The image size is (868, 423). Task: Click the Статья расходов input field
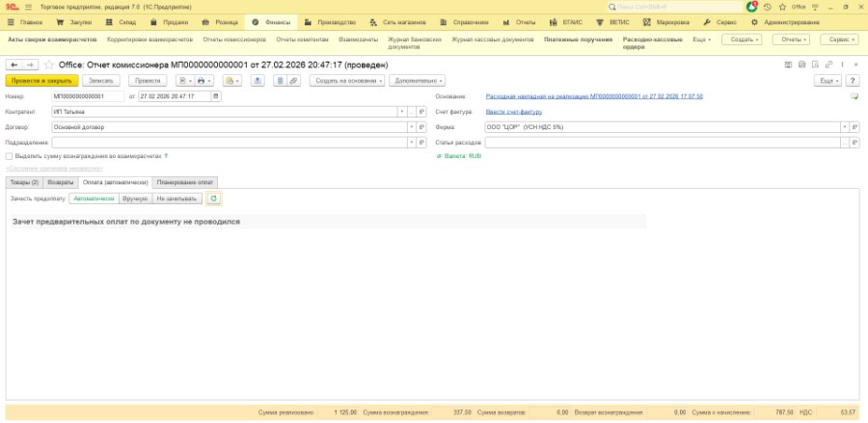point(663,143)
